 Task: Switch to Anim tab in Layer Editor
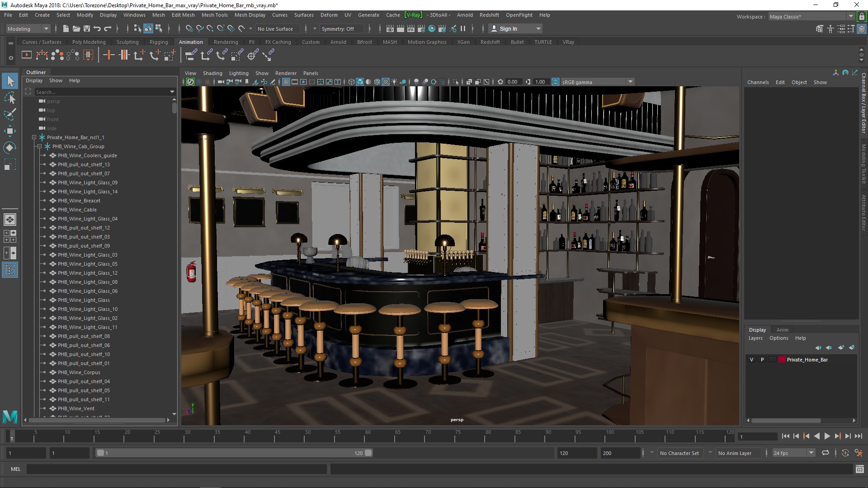782,330
